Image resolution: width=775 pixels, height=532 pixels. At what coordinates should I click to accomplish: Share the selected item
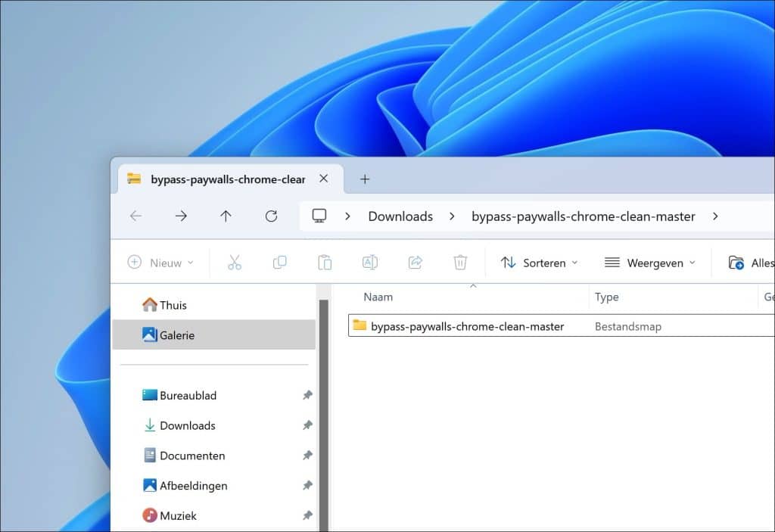tap(416, 263)
